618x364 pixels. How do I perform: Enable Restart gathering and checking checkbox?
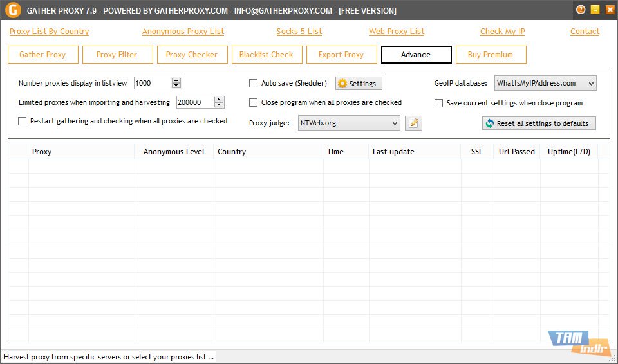[x=22, y=122]
